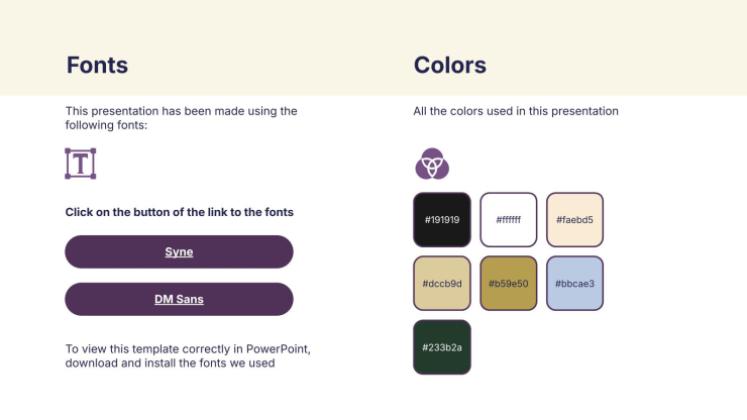The width and height of the screenshot is (747, 420).
Task: Open the DM Sans font link
Action: pos(179,299)
